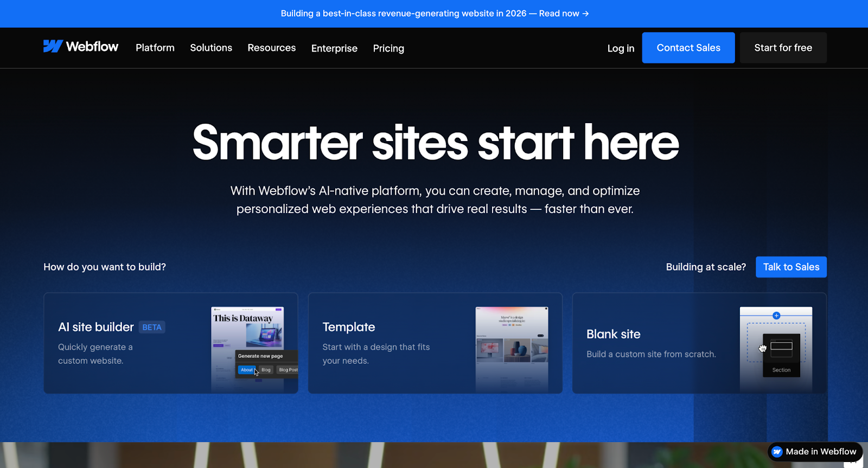
Task: Click the Made in Webflow badge
Action: pos(815,452)
